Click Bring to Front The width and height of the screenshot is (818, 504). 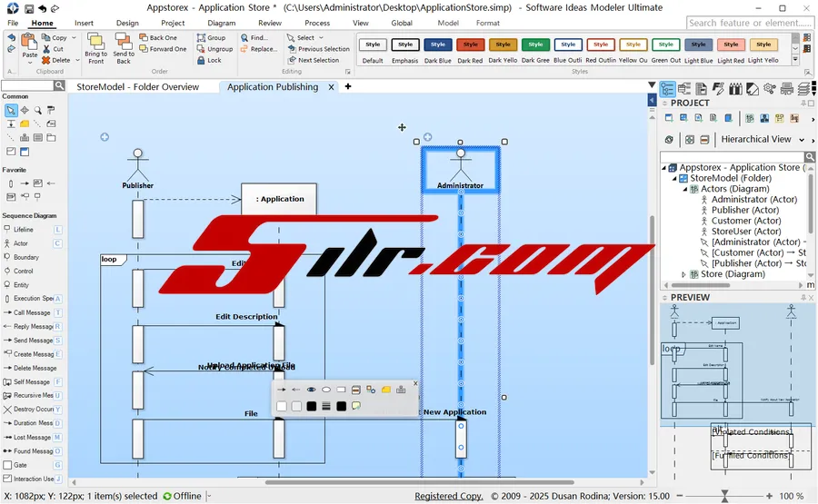[x=95, y=48]
